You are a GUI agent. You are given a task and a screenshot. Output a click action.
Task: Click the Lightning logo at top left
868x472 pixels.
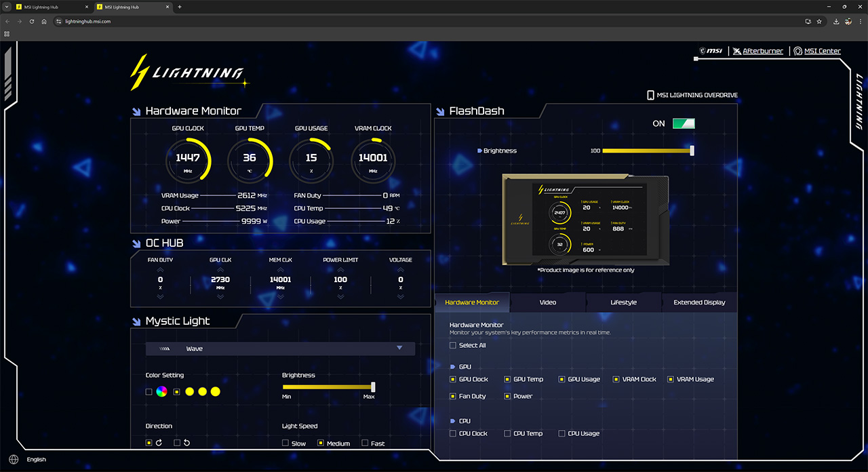pos(186,73)
